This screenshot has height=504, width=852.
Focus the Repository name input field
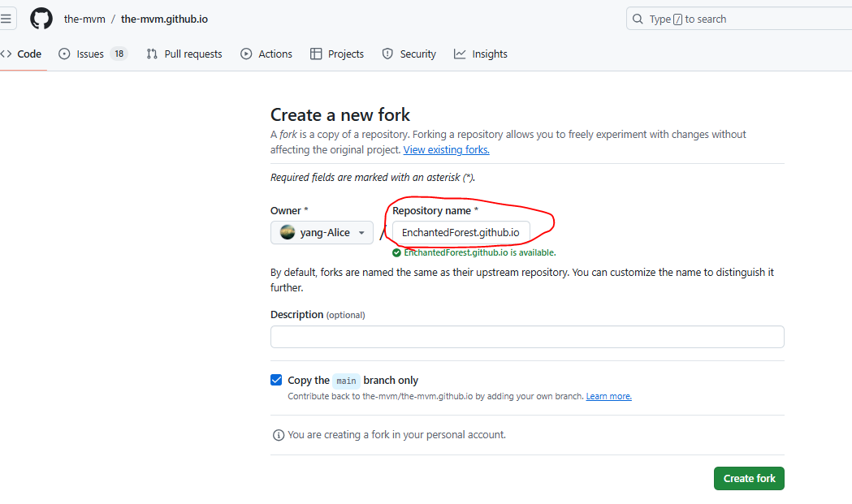point(461,232)
